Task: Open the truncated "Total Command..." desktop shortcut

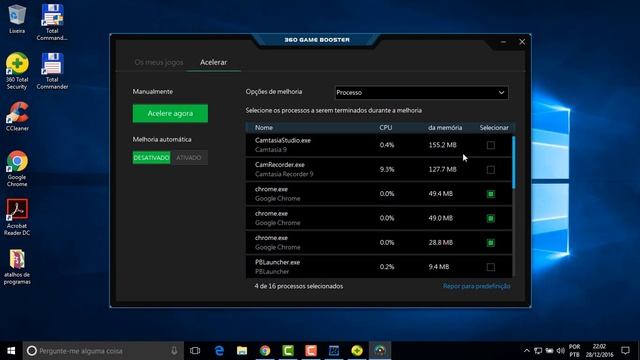Action: (x=52, y=22)
